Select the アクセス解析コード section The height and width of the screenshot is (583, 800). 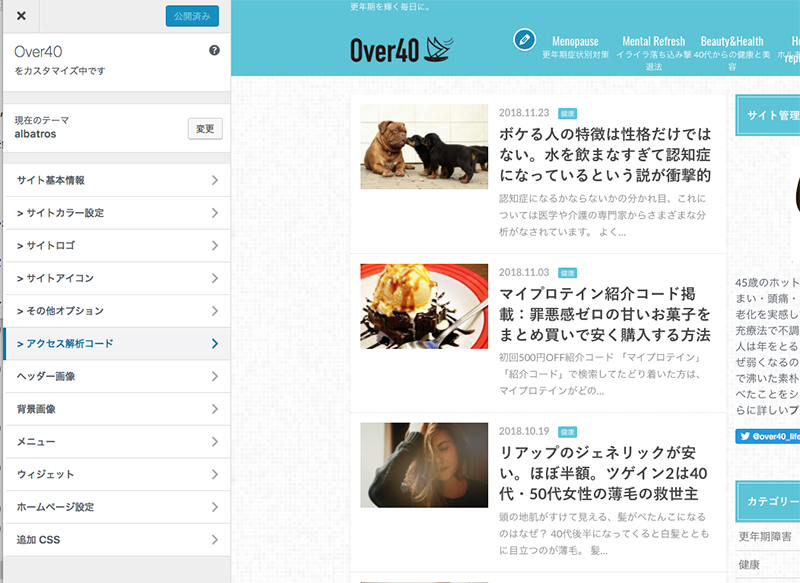tap(116, 344)
